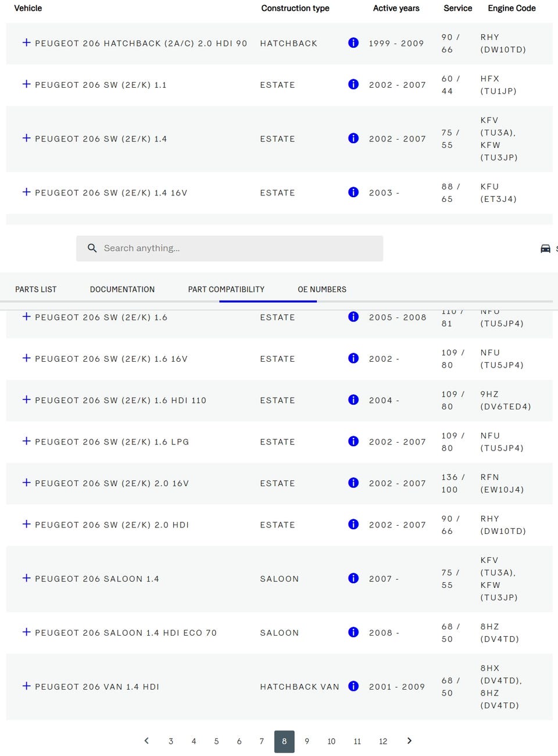Expand Peugeot 206 SW (2E/K) 2.0 HDI row

pos(26,524)
